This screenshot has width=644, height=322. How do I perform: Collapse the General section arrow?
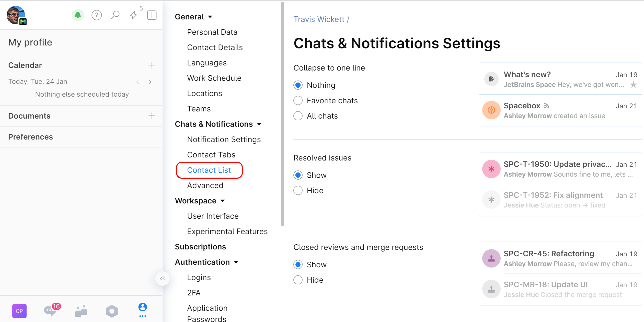click(210, 17)
